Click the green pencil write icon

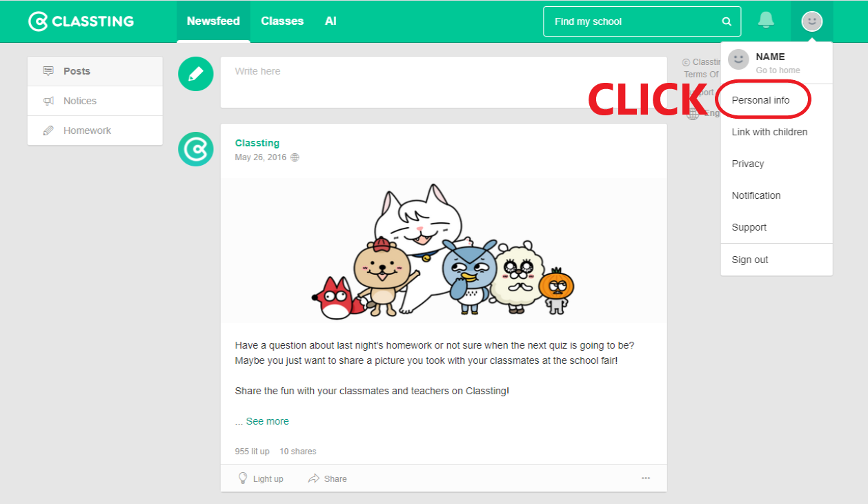click(195, 73)
